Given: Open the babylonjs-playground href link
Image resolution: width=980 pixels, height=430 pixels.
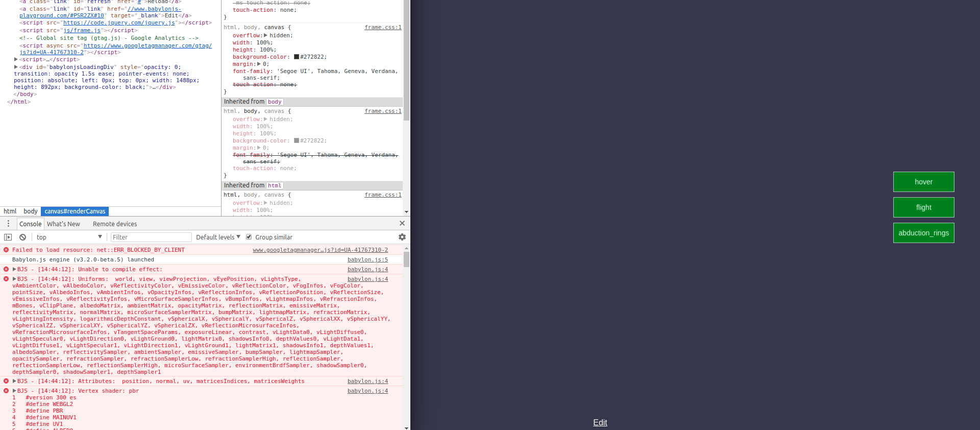Looking at the screenshot, I should (x=101, y=12).
